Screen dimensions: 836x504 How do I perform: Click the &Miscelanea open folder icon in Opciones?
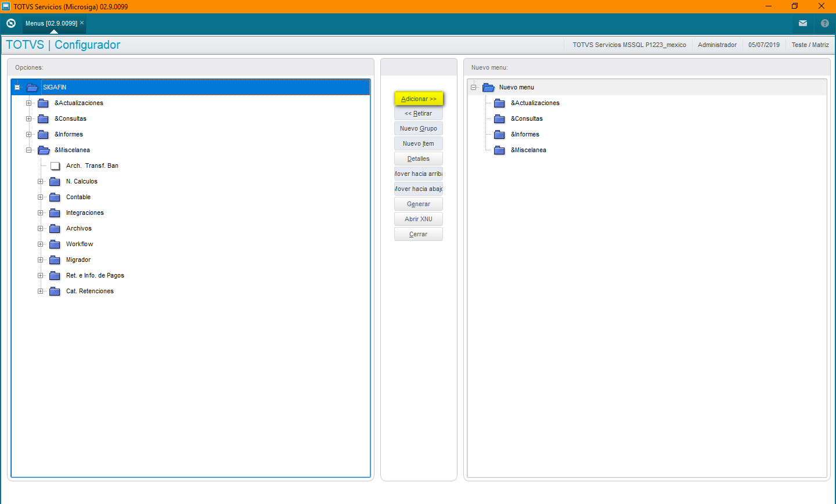44,150
